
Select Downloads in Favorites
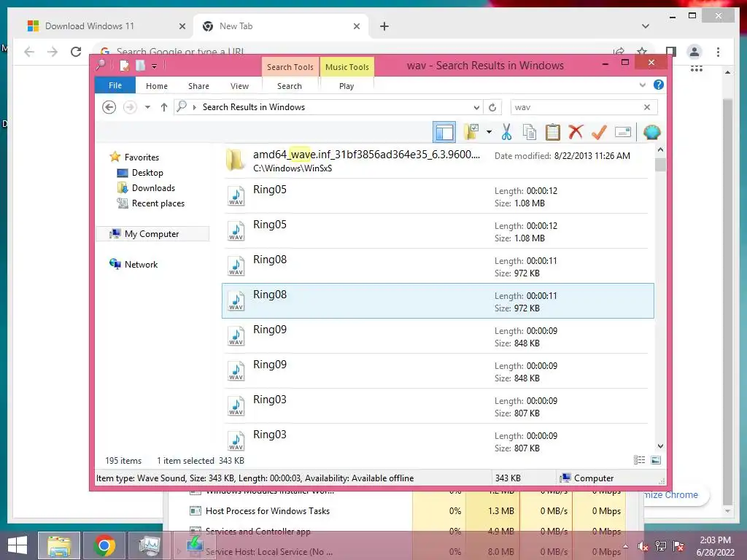[153, 188]
